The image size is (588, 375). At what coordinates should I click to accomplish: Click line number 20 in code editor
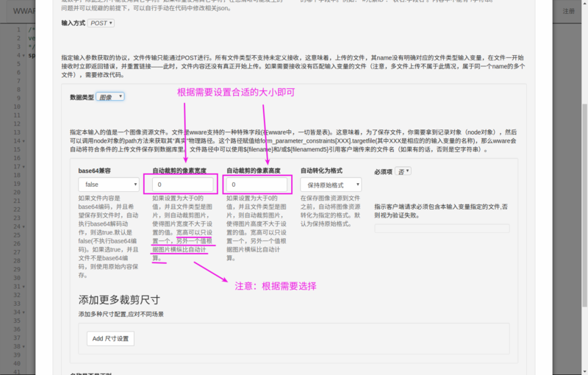(x=17, y=193)
